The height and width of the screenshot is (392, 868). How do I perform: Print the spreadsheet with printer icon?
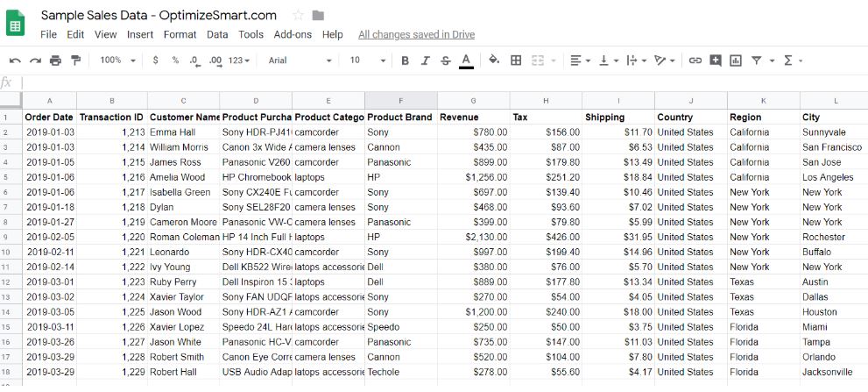(x=55, y=61)
